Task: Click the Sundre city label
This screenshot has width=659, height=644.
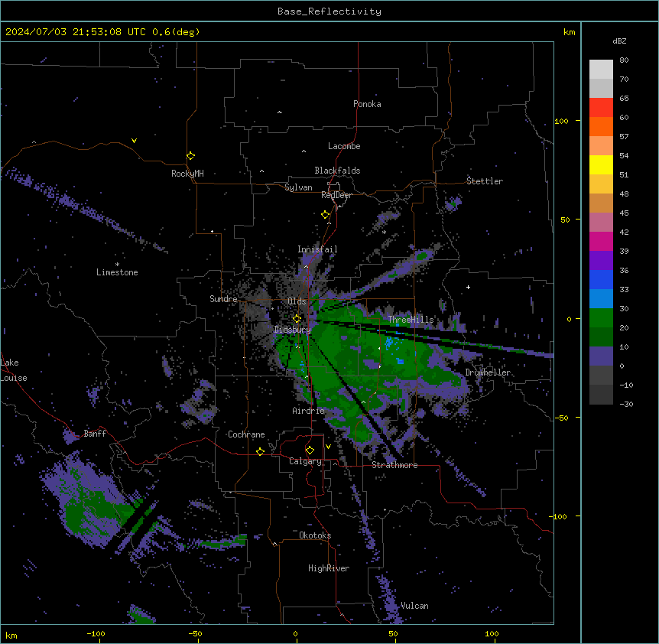Action: pos(223,299)
